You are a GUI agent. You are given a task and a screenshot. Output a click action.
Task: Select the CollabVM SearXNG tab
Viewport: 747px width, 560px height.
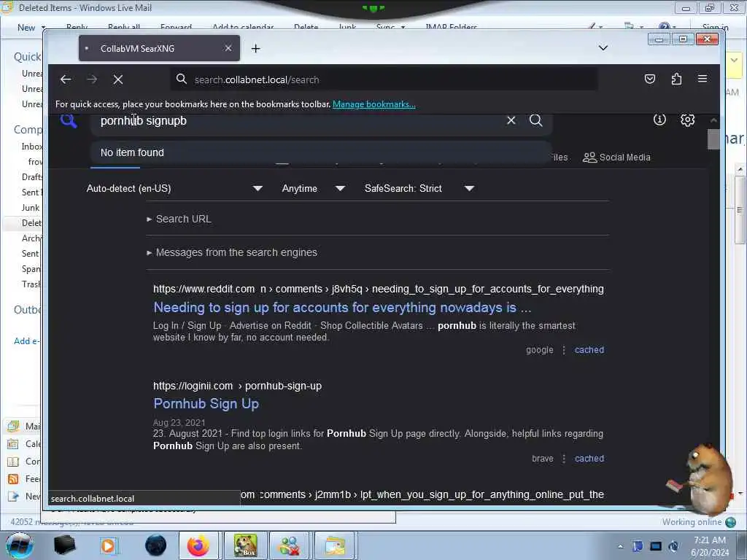click(159, 48)
